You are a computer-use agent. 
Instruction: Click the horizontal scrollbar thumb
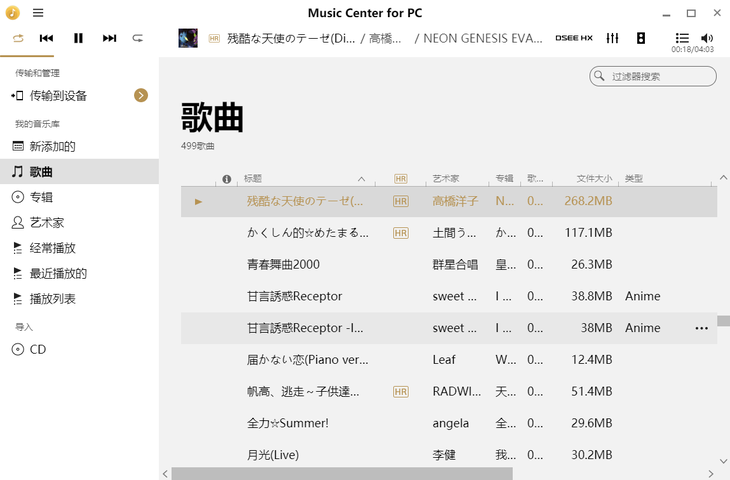click(342, 474)
